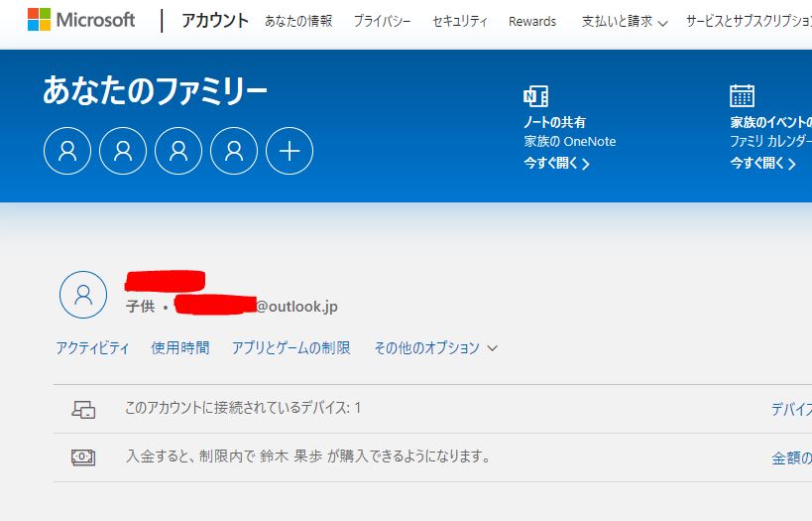Select the second family member avatar

(x=123, y=151)
